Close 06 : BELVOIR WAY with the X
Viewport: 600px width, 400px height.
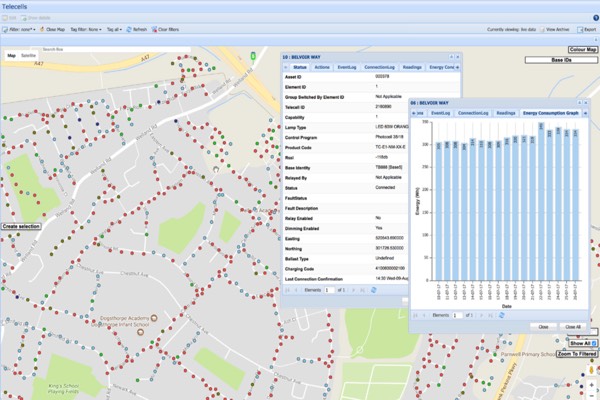(x=585, y=103)
